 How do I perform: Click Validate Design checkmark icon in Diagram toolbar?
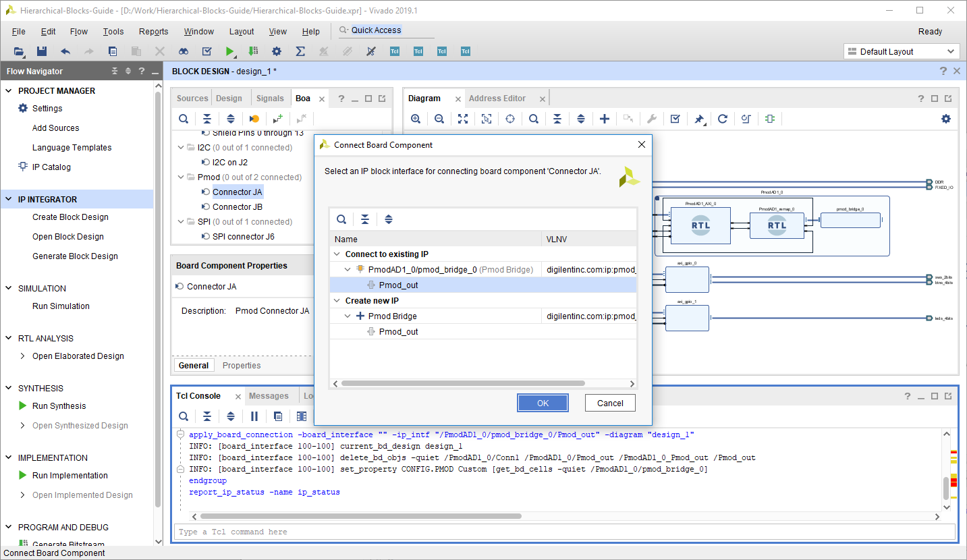coord(675,119)
